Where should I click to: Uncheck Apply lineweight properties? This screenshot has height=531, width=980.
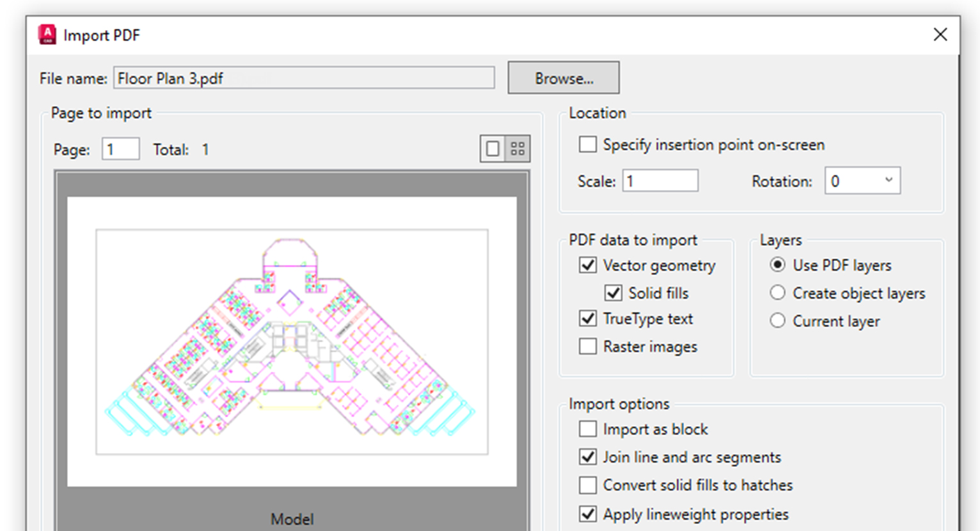coord(587,514)
